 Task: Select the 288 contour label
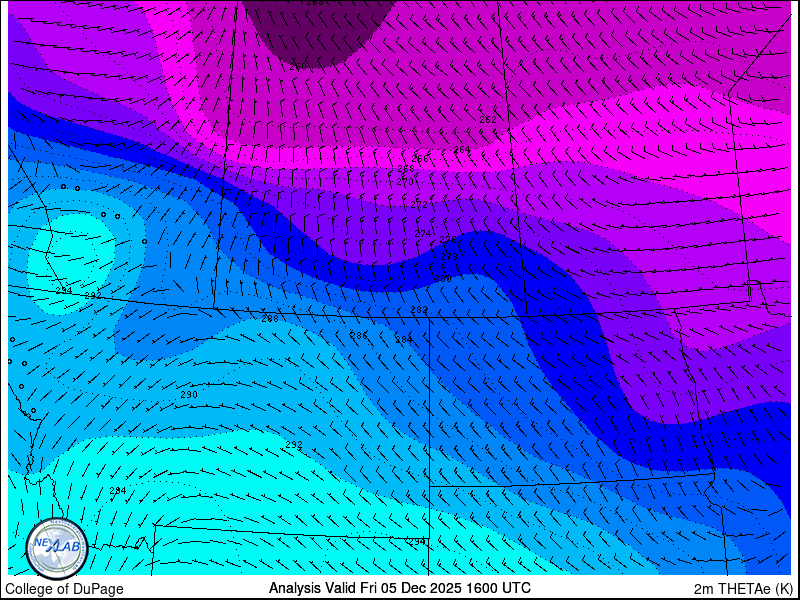click(270, 319)
